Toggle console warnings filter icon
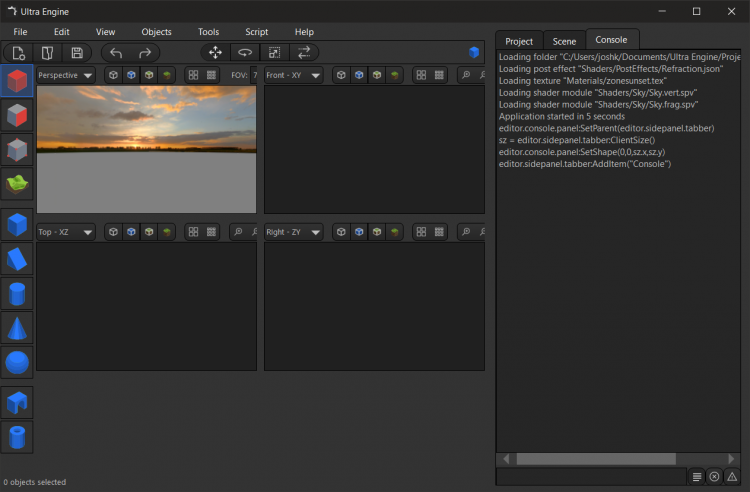750x492 pixels. [x=732, y=476]
